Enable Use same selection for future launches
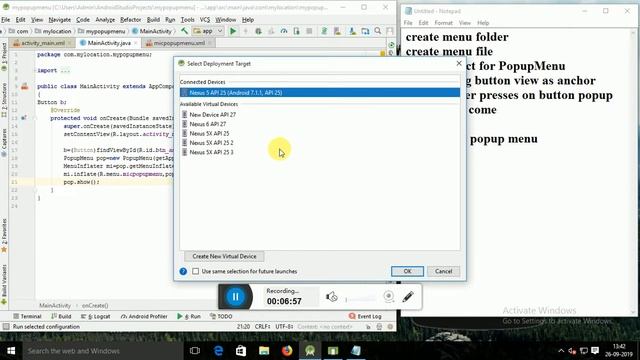 pos(196,271)
